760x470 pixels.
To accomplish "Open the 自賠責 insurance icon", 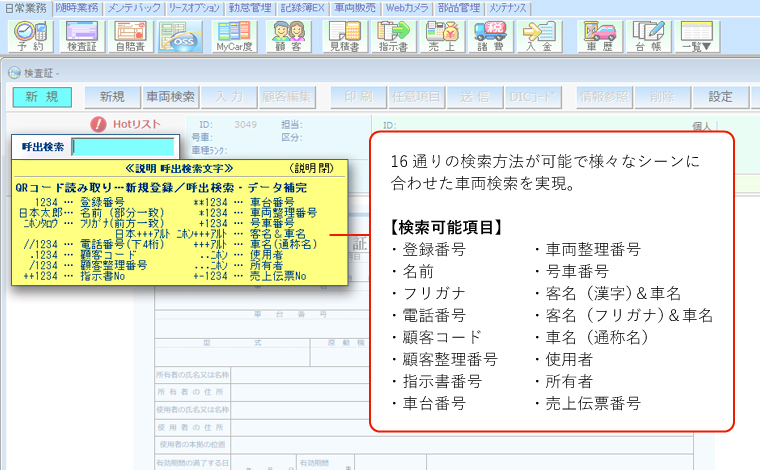I will 130,36.
